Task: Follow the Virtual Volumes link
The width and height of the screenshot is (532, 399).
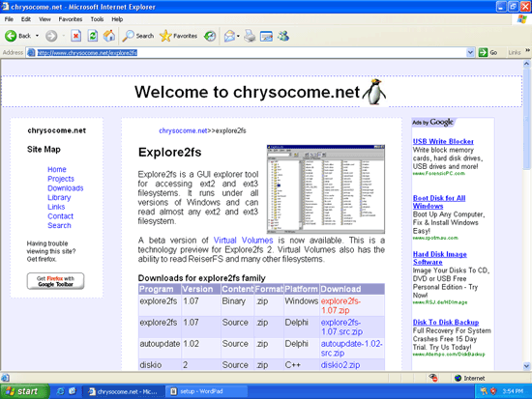Action: (x=243, y=241)
